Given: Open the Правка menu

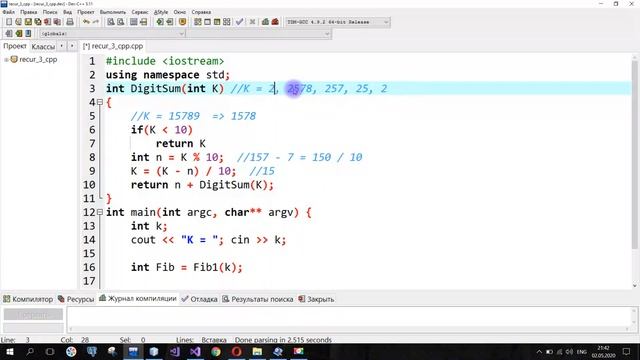Looking at the screenshot, I should [x=29, y=12].
